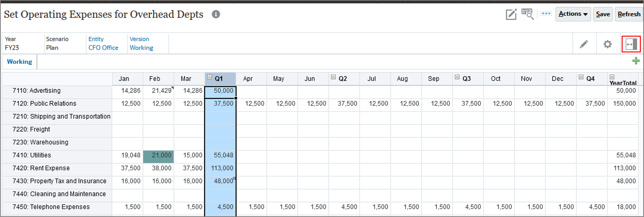Click the green plus to add a tab

click(636, 61)
